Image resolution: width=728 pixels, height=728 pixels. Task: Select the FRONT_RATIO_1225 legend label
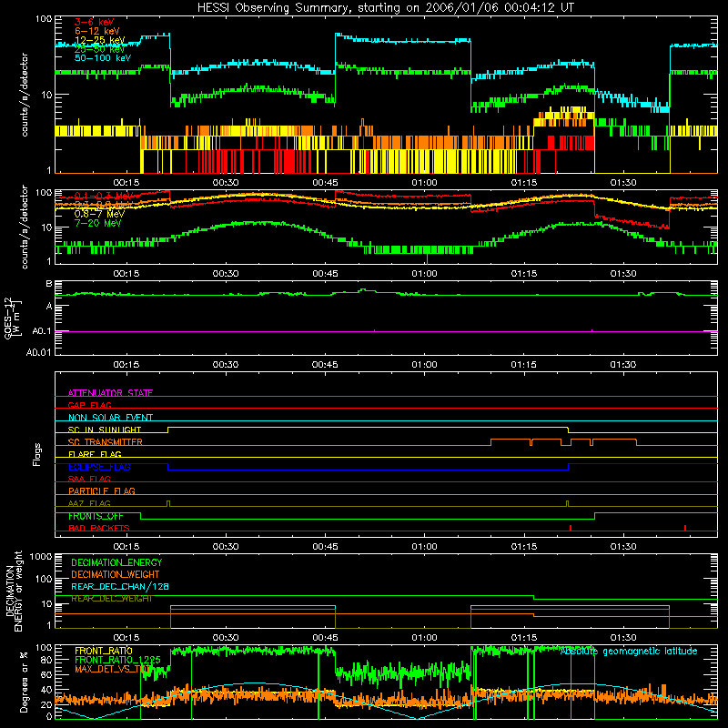click(x=117, y=660)
